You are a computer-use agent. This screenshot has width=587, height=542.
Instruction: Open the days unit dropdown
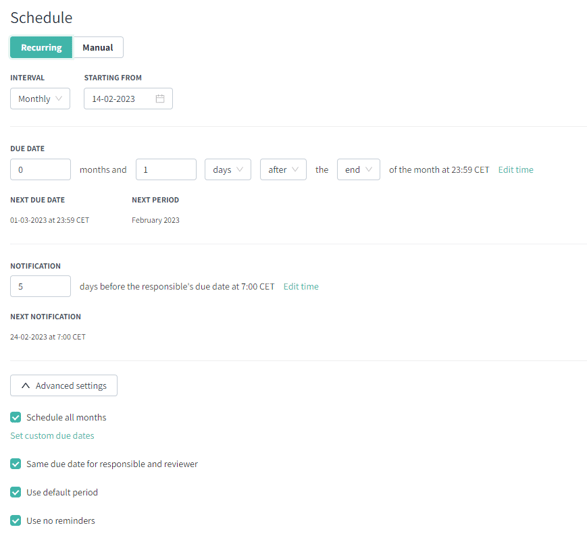click(x=228, y=170)
